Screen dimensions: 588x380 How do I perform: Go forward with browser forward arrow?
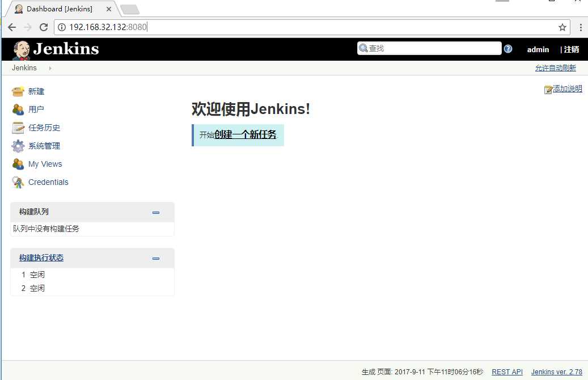(x=28, y=27)
